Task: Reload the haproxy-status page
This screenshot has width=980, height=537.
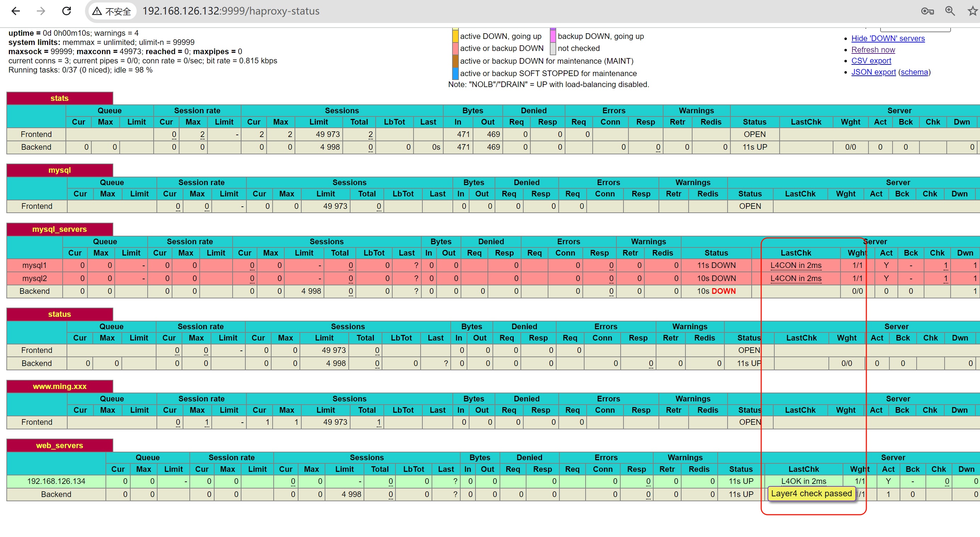Action: click(67, 11)
